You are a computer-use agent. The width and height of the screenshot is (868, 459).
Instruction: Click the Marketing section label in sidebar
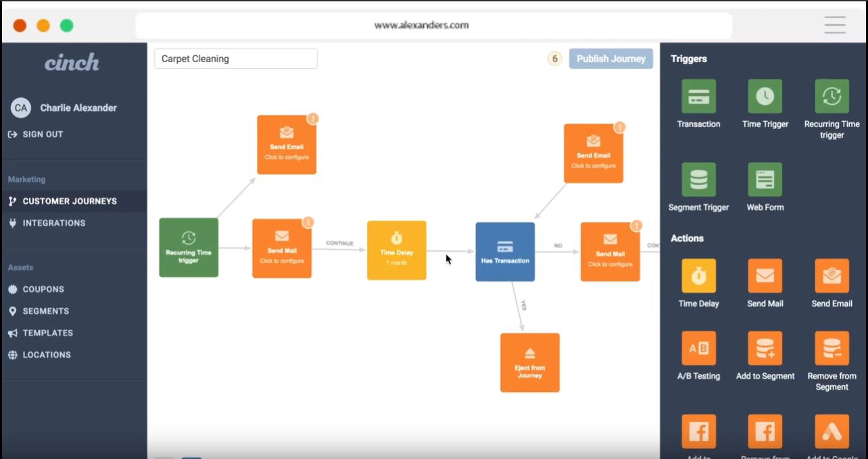26,179
